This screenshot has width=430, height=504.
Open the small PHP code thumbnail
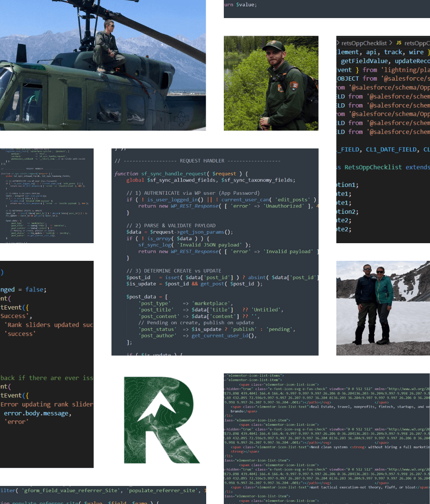[x=47, y=195]
